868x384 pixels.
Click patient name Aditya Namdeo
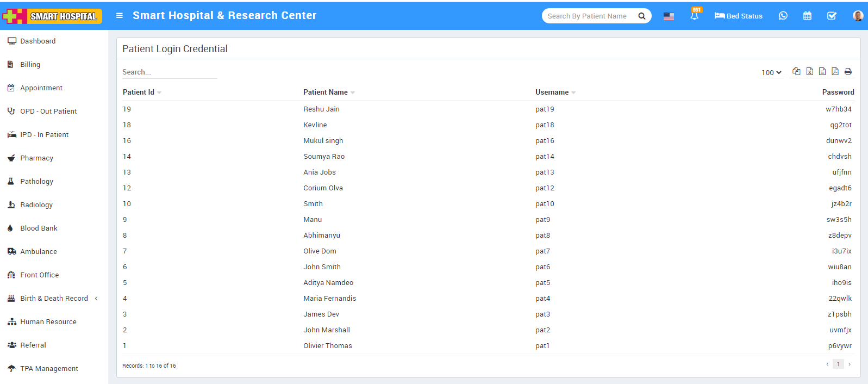328,283
